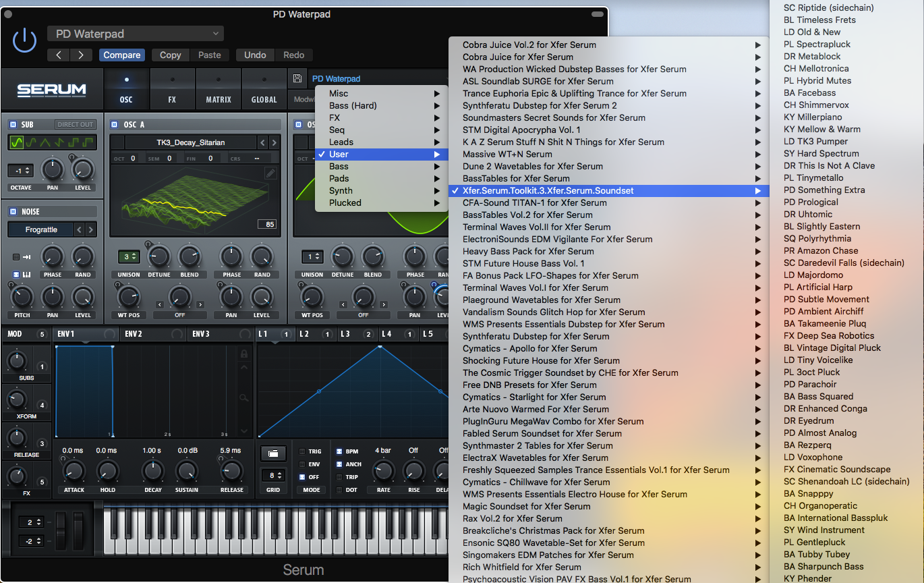The width and height of the screenshot is (924, 583).
Task: Change the LFO GRID size stepper
Action: point(272,475)
